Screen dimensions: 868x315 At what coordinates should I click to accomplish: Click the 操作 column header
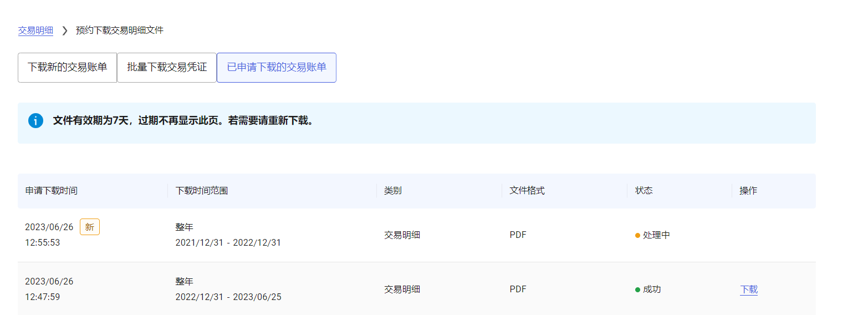748,191
